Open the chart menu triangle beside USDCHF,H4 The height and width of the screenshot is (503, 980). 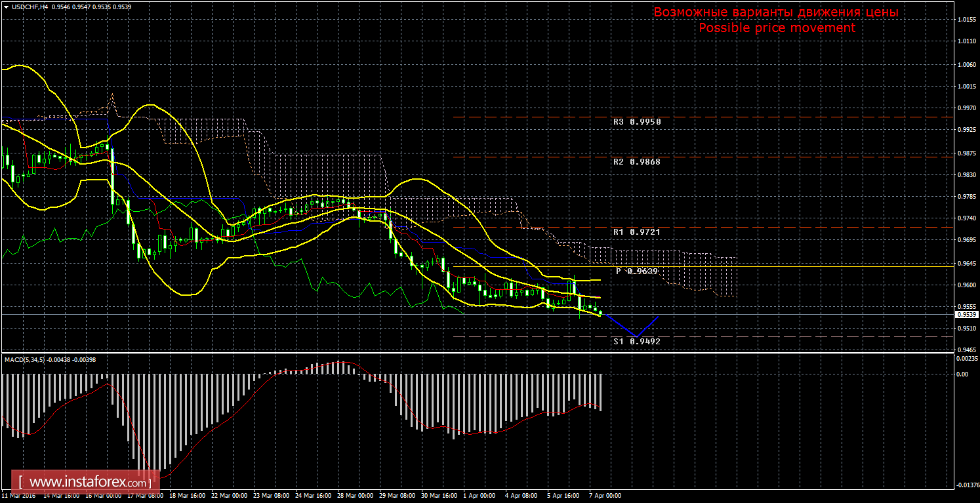(x=6, y=7)
